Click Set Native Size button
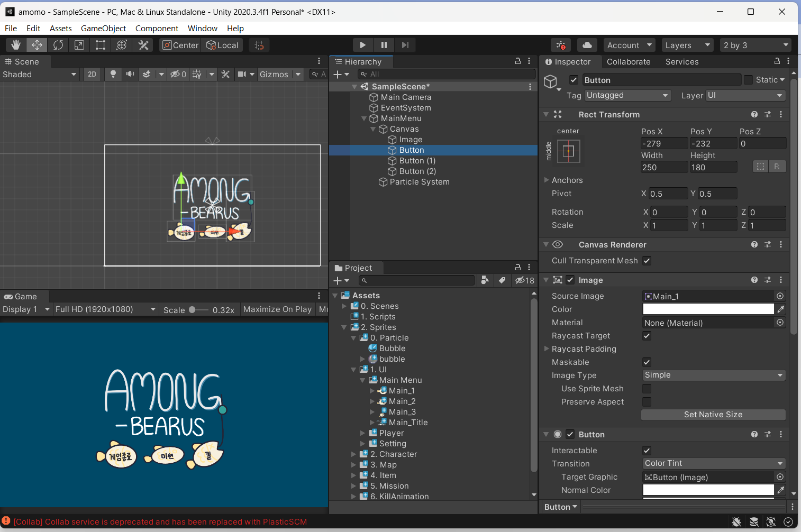 (713, 415)
